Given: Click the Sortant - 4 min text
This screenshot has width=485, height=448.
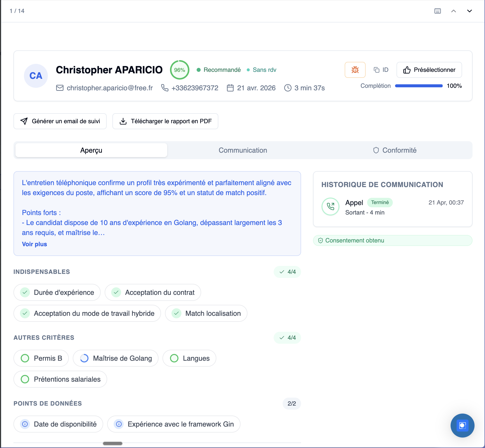Looking at the screenshot, I should 365,213.
